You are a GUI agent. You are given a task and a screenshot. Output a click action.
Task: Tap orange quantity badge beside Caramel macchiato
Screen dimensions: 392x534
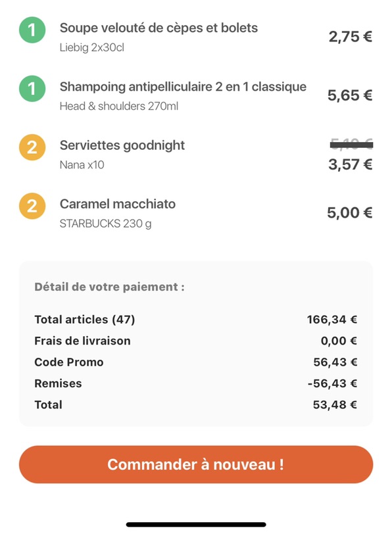coord(32,206)
